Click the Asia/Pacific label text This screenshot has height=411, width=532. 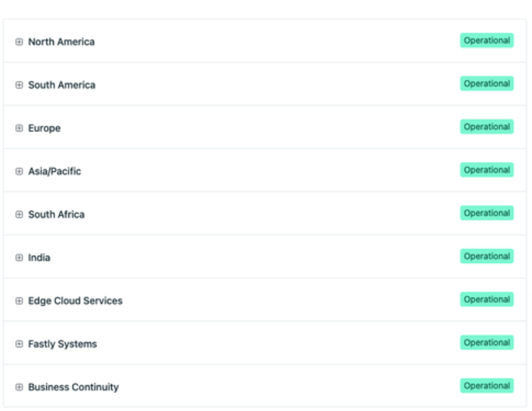click(54, 171)
